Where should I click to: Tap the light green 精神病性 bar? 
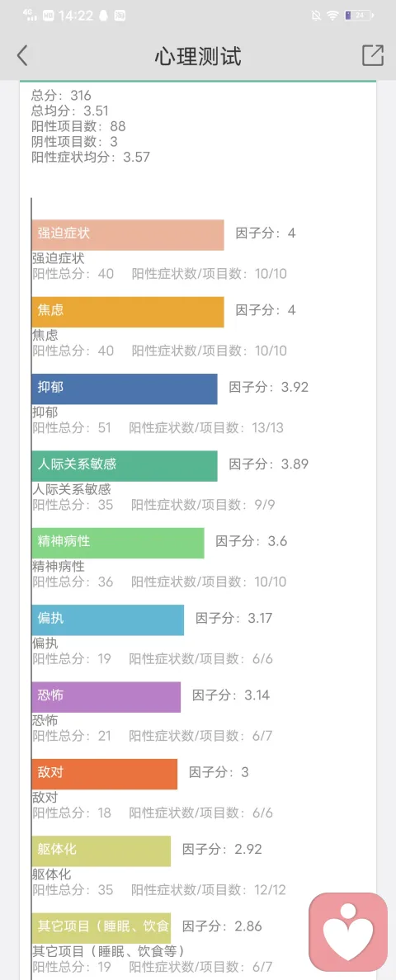[x=117, y=543]
